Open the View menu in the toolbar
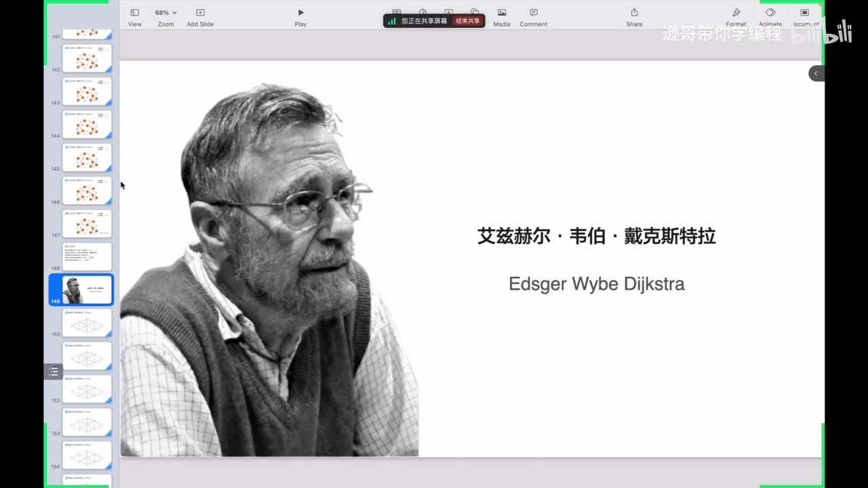The image size is (868, 488). 135,18
